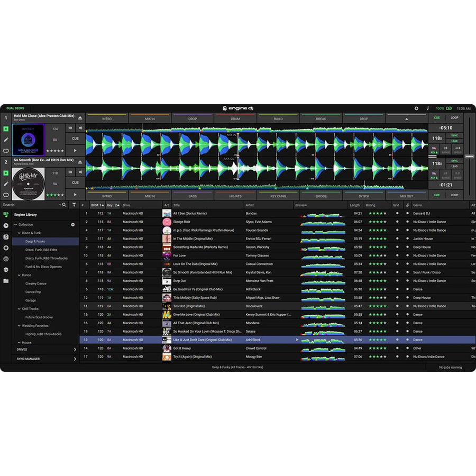
Task: Toggle LEAD on deck 2
Action: pyautogui.click(x=454, y=166)
